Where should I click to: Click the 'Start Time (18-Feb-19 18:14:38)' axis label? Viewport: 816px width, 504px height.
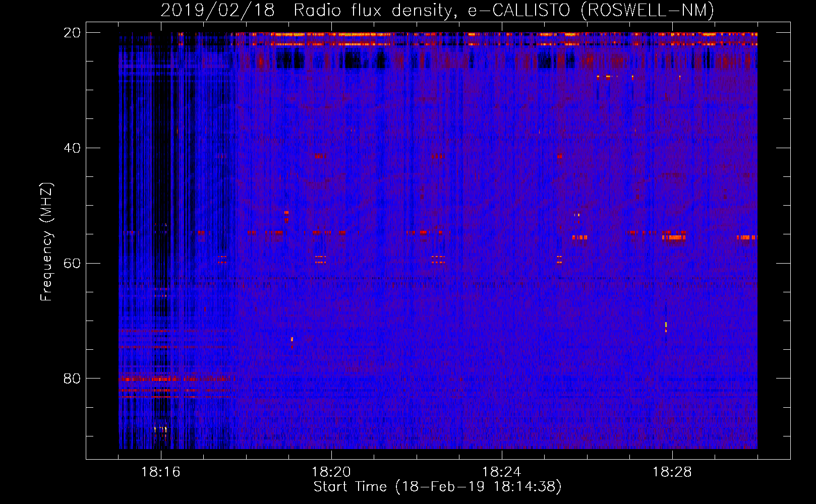[437, 487]
